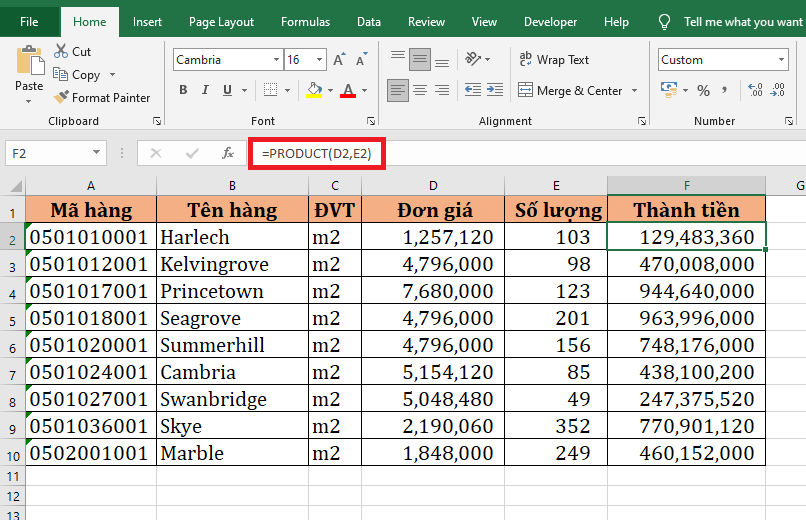The width and height of the screenshot is (806, 520).
Task: Click the Paste clipboard icon
Action: pos(29,61)
